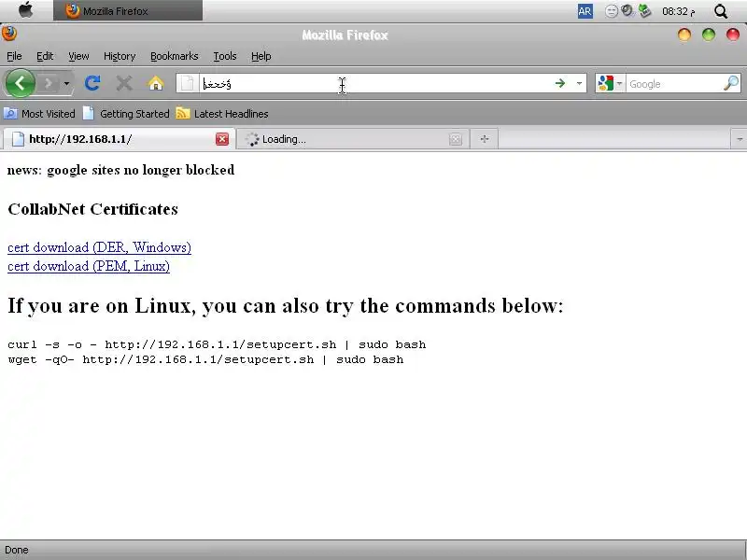Click the Google search text box
Viewport: 747px width, 560px height.
673,84
